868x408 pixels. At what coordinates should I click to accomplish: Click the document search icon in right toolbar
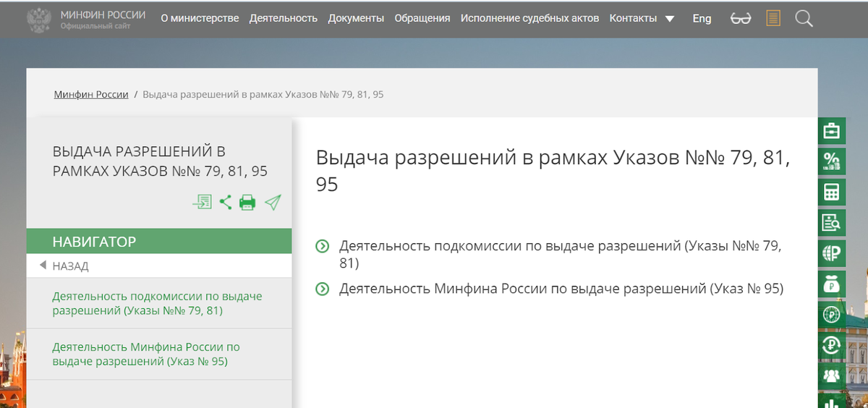[832, 223]
